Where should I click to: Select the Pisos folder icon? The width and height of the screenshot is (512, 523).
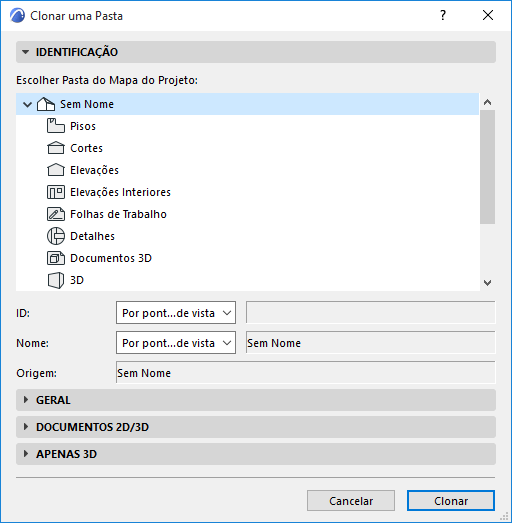click(x=56, y=126)
